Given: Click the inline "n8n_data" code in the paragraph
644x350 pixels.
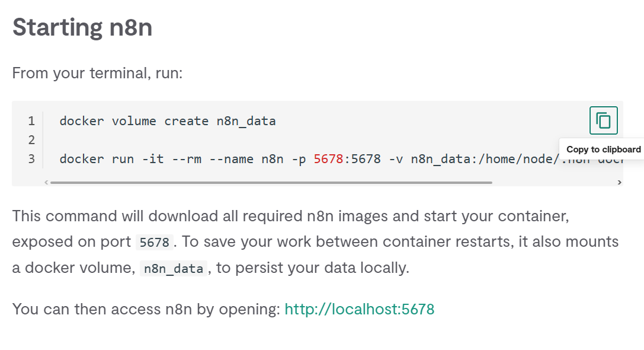Looking at the screenshot, I should coord(175,269).
